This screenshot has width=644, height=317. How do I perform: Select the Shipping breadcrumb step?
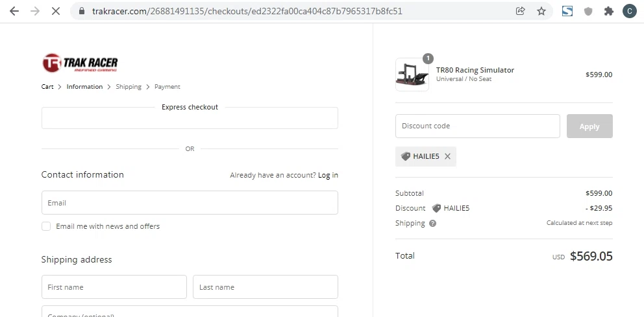tap(129, 86)
